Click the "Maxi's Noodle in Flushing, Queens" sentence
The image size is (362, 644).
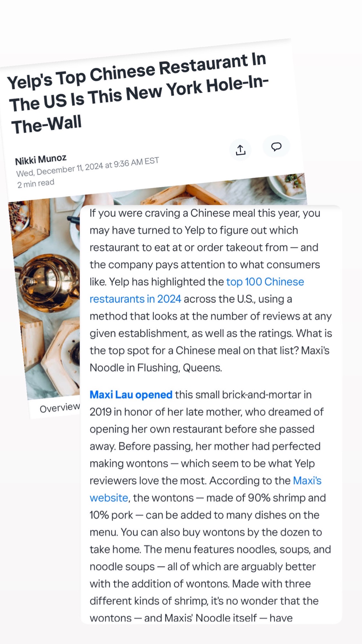[x=156, y=368]
